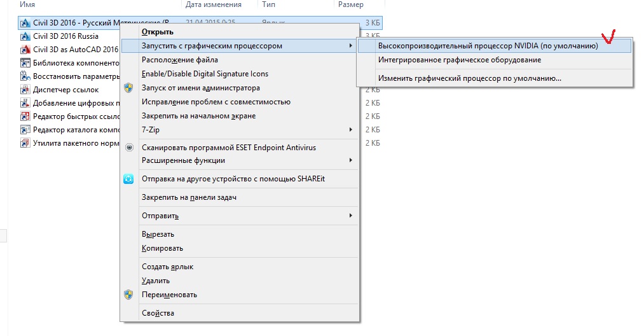This screenshot has height=336, width=644.
Task: Click the ESET antivirus scan icon
Action: point(129,147)
